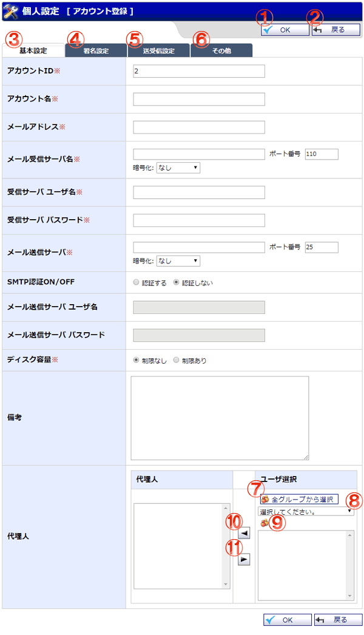Click the receive server port number field 110
This screenshot has height=635, width=364.
[x=322, y=154]
